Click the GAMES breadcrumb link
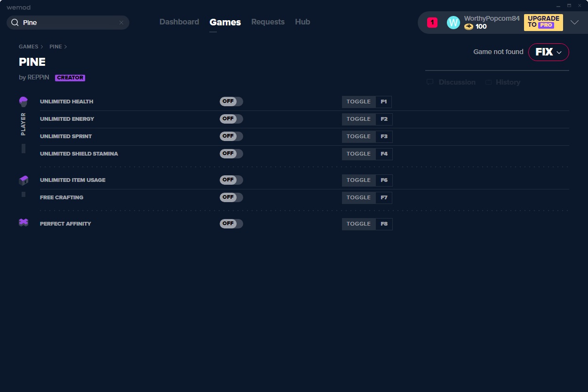Image resolution: width=588 pixels, height=392 pixels. (29, 47)
